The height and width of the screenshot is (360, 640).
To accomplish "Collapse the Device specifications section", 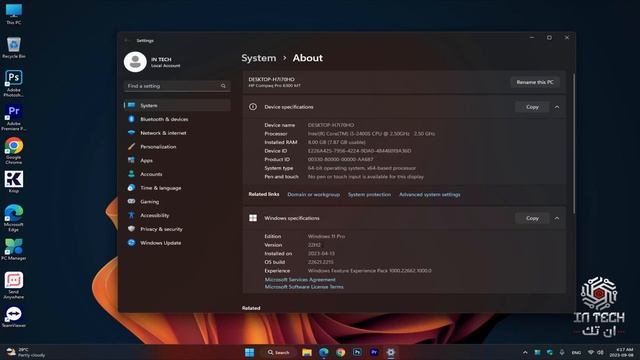I will pyautogui.click(x=557, y=107).
